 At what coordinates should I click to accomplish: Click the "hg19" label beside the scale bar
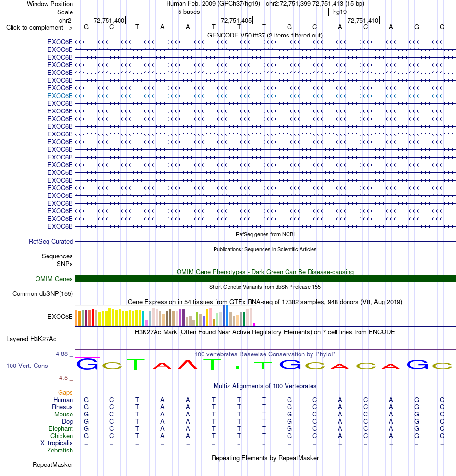tap(339, 12)
